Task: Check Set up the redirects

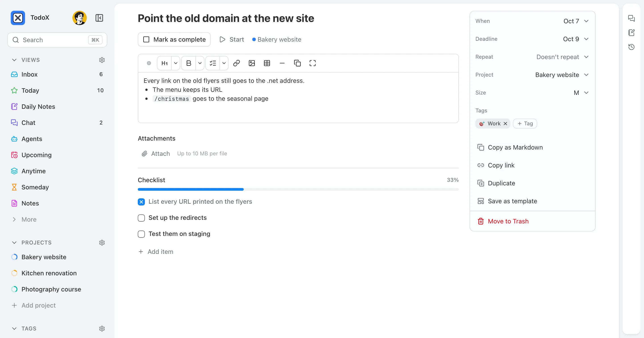Action: (x=141, y=218)
